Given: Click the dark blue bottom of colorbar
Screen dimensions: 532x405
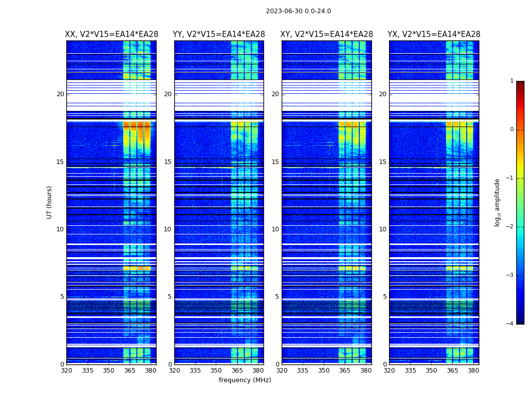Looking at the screenshot, I should [x=520, y=319].
